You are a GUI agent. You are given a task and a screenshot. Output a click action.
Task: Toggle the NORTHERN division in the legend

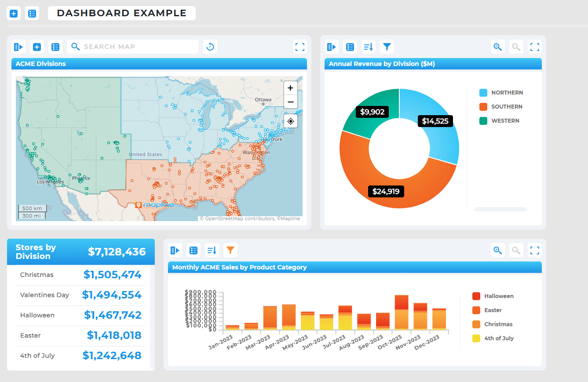tap(501, 92)
